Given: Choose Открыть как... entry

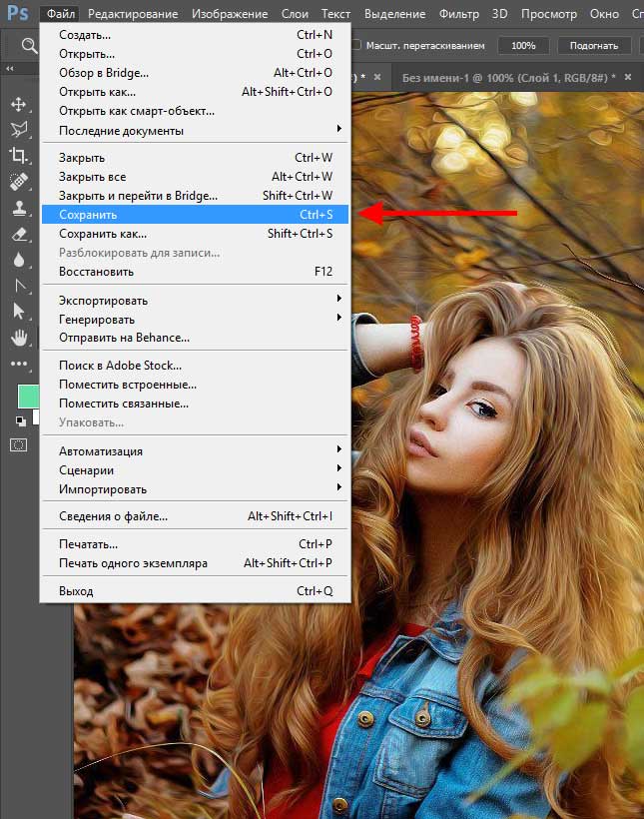Looking at the screenshot, I should (195, 92).
